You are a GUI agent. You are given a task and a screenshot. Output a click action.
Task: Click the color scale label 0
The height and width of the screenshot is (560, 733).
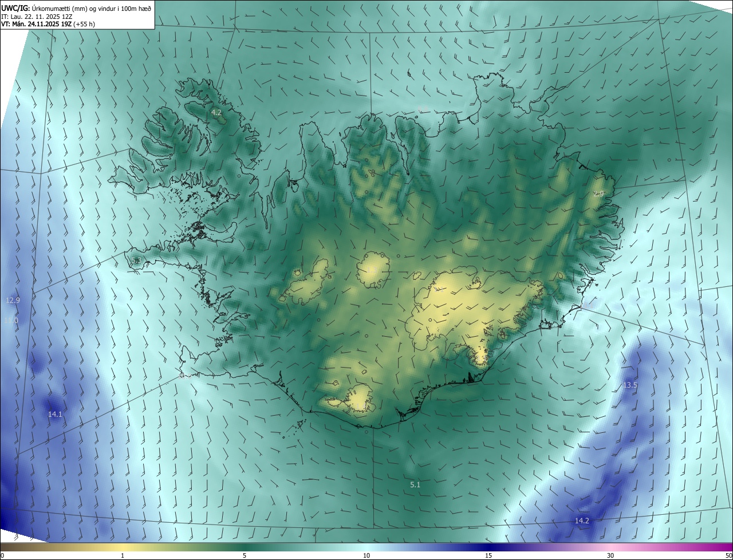tap(2, 555)
